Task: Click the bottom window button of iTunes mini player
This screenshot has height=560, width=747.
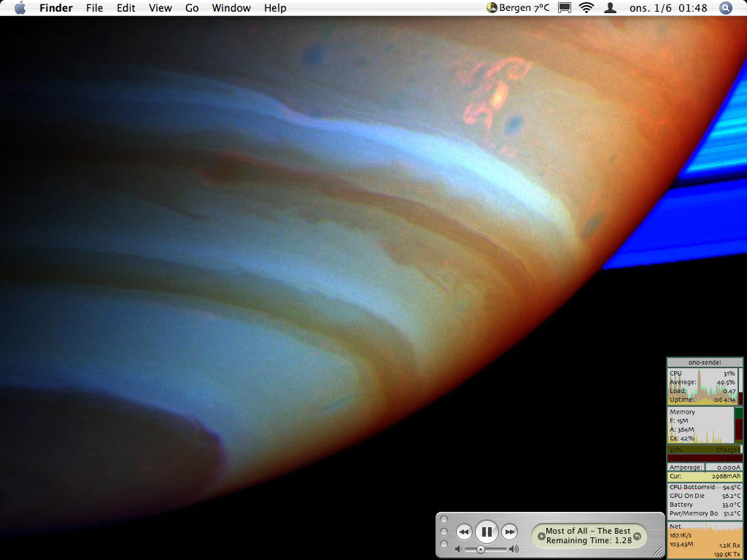Action: (444, 544)
